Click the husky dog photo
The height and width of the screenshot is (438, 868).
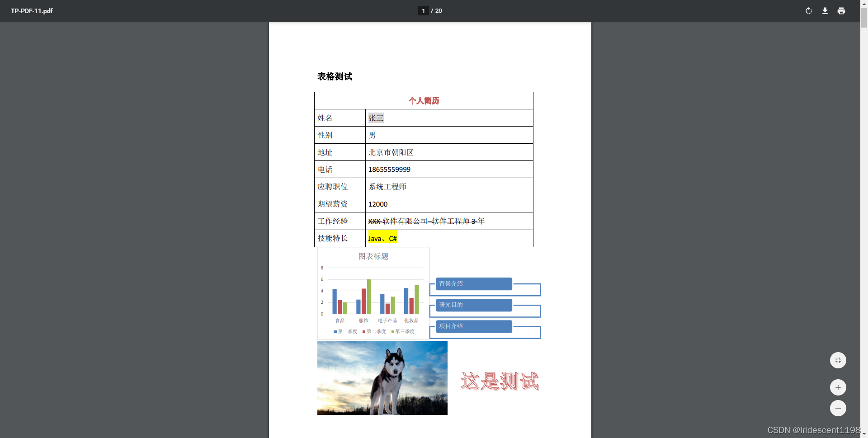coord(382,378)
